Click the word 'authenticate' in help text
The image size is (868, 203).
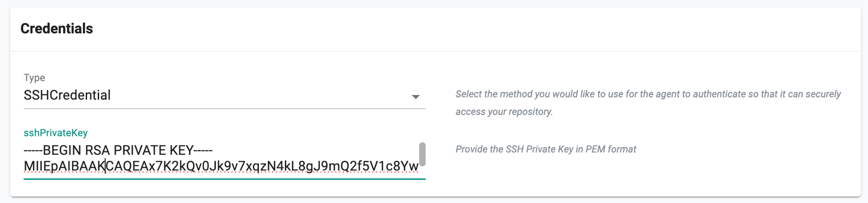coord(719,94)
